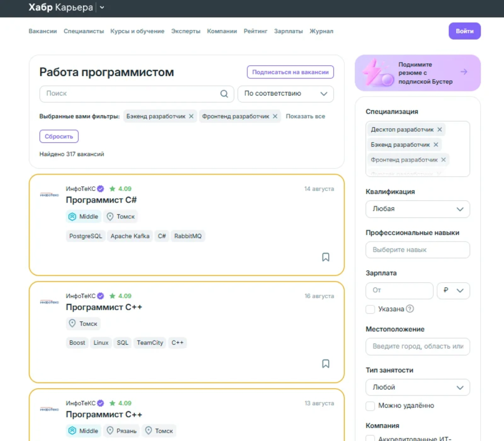
Task: Click the PostgreSQL skill tag
Action: click(x=86, y=236)
